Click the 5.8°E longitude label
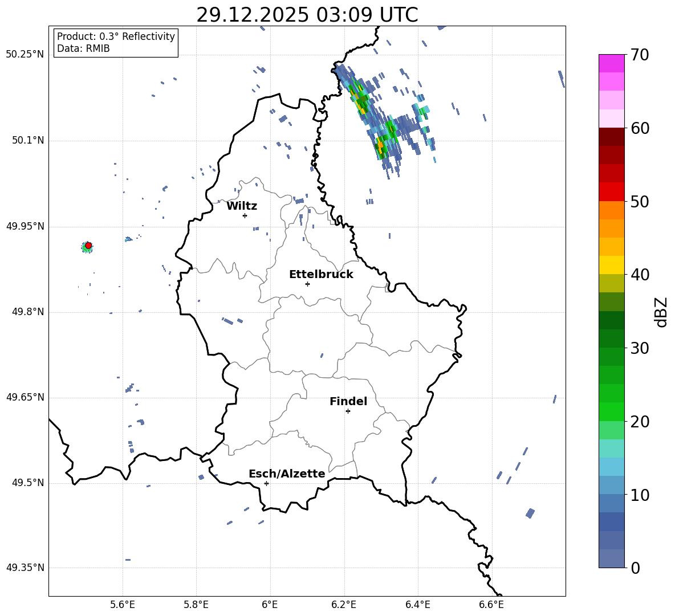This screenshot has height=616, width=675. coord(196,605)
